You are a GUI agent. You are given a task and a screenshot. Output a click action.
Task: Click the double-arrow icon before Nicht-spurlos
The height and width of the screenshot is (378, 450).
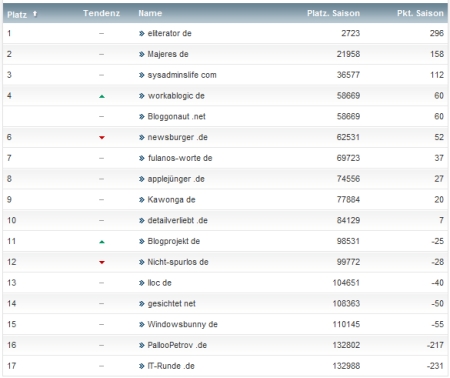click(142, 262)
